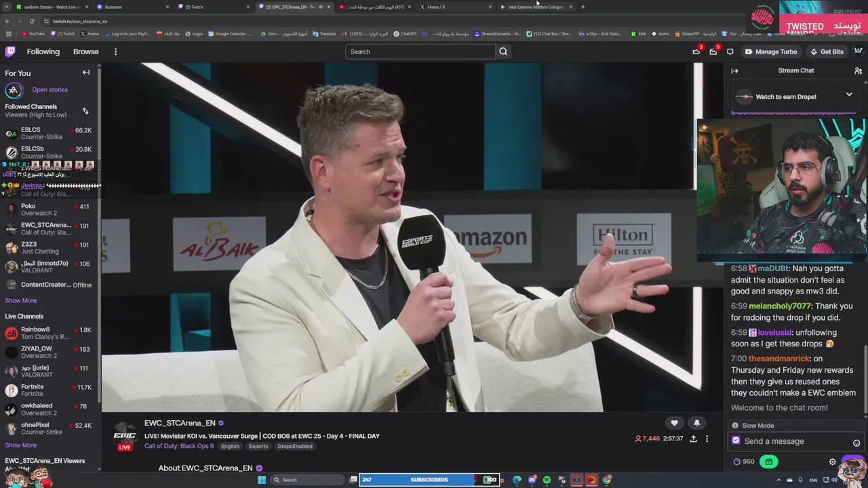Viewport: 868px width, 488px height.
Task: Open whispers speech-bubble icon
Action: 730,52
